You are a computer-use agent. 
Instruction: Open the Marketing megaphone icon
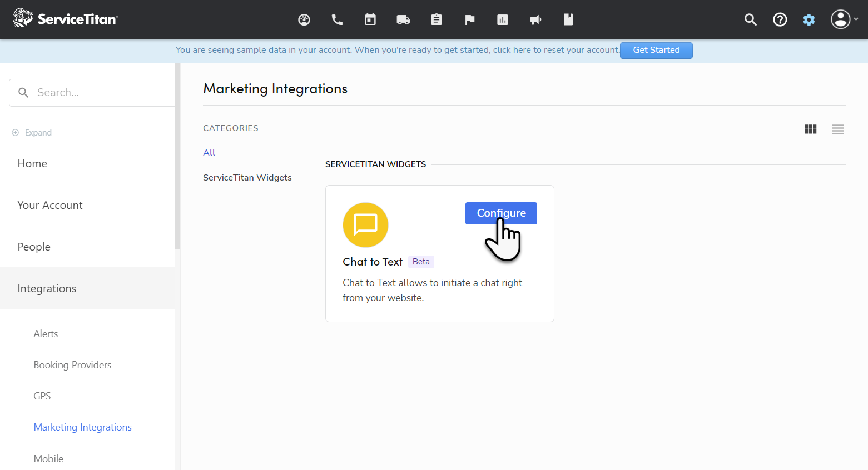coord(535,20)
